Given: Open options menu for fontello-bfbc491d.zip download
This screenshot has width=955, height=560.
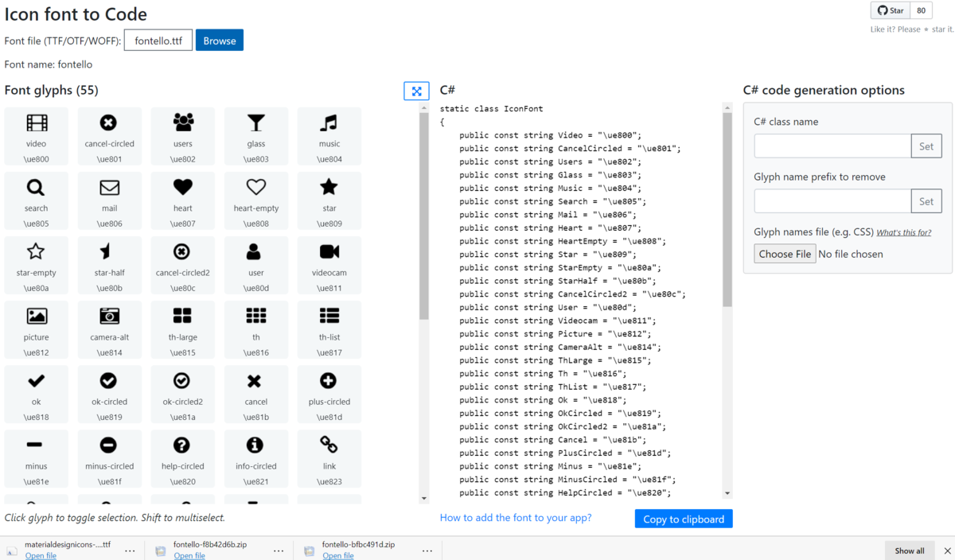Looking at the screenshot, I should [427, 550].
